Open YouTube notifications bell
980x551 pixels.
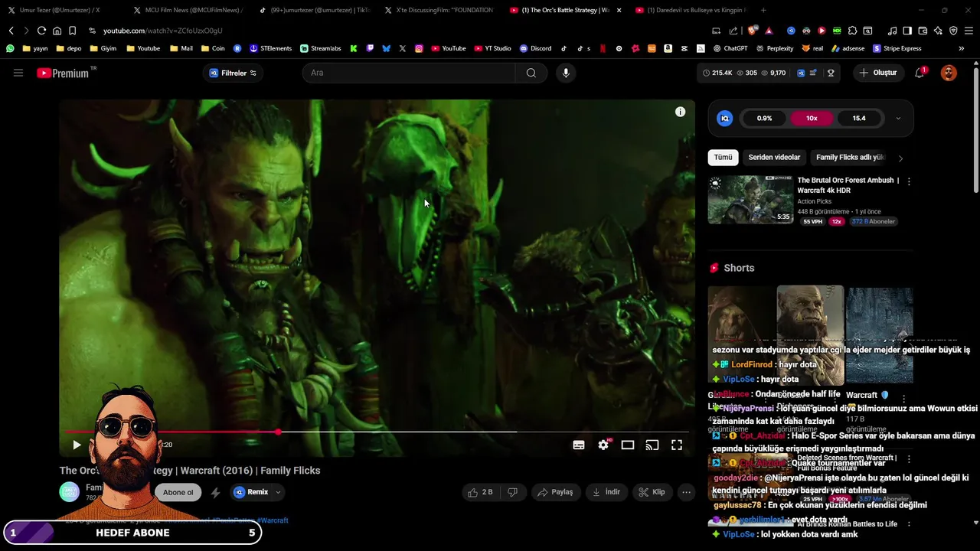(x=920, y=73)
